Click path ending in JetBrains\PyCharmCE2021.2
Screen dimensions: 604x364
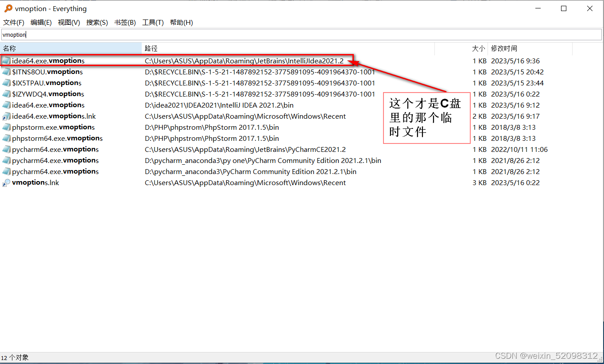coord(245,149)
